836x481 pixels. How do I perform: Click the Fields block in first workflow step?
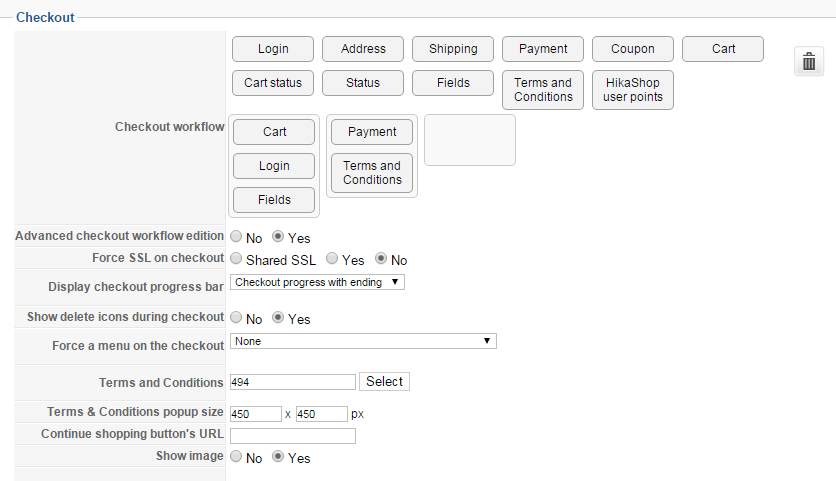point(274,200)
